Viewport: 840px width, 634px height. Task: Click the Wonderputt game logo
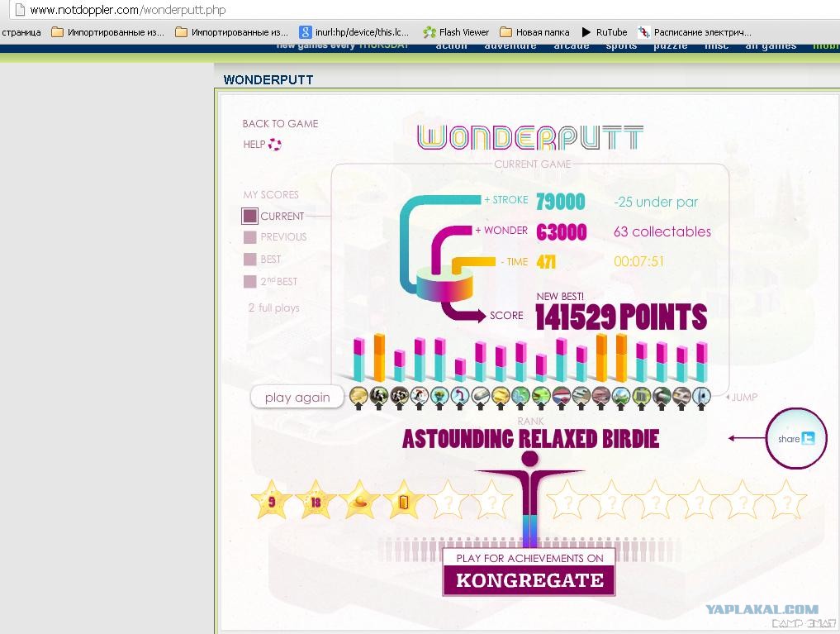[529, 137]
